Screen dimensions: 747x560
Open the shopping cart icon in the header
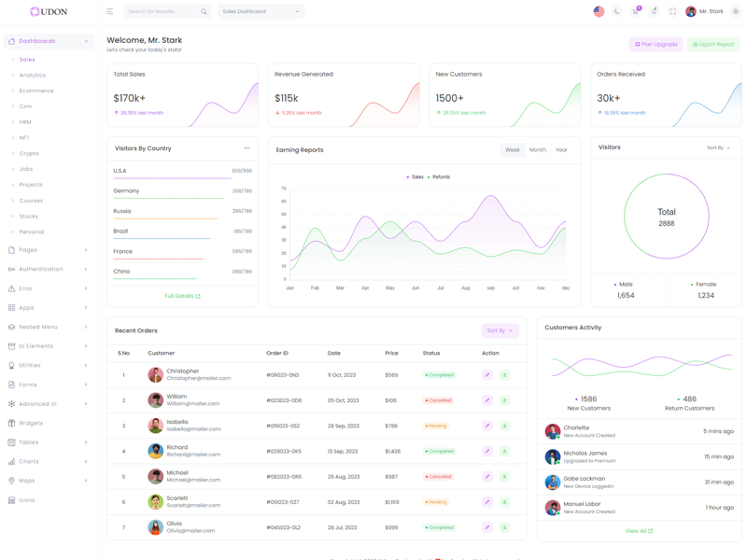click(636, 11)
